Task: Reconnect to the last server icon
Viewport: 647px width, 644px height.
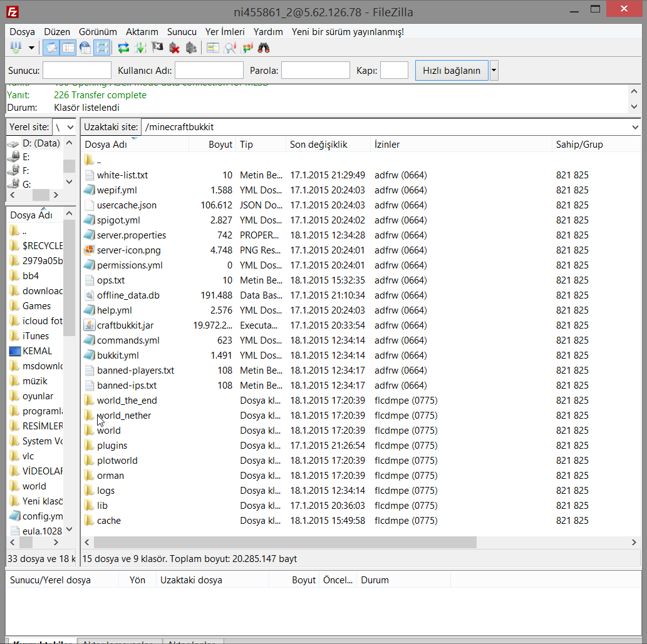Action: [191, 48]
